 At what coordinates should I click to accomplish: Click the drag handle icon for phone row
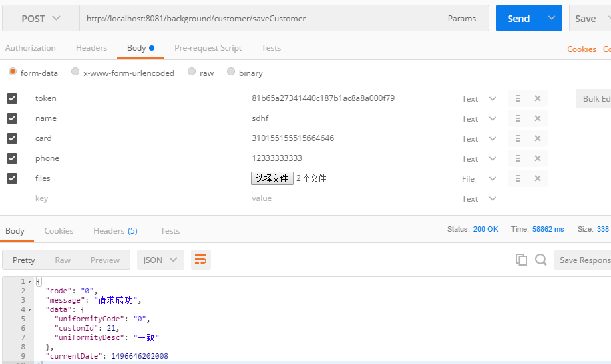518,158
